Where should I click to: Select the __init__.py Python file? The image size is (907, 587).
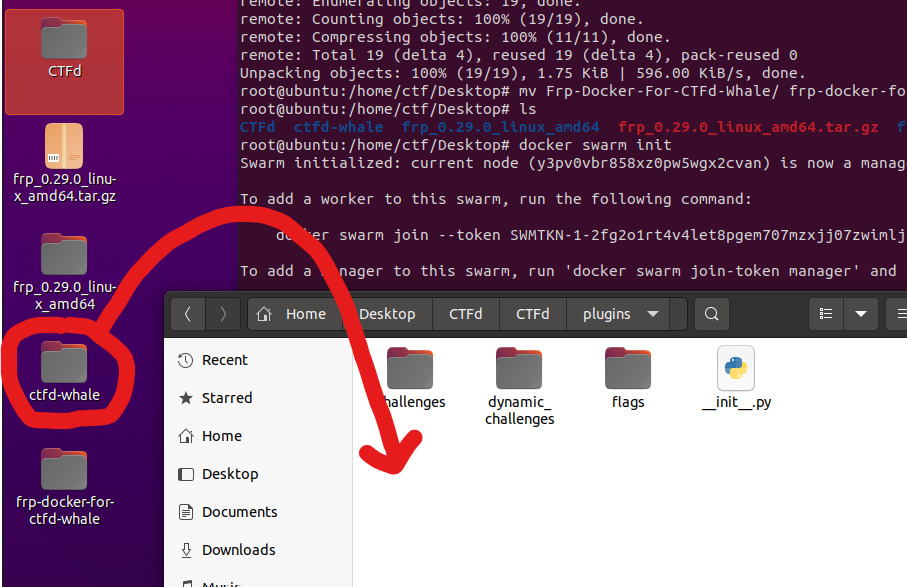coord(736,378)
